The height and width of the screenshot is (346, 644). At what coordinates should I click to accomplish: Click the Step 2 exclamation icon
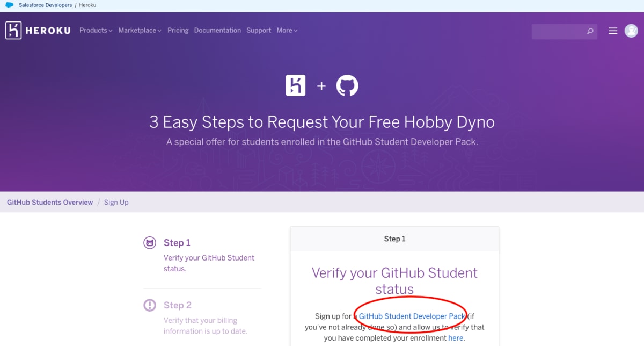[x=150, y=305]
